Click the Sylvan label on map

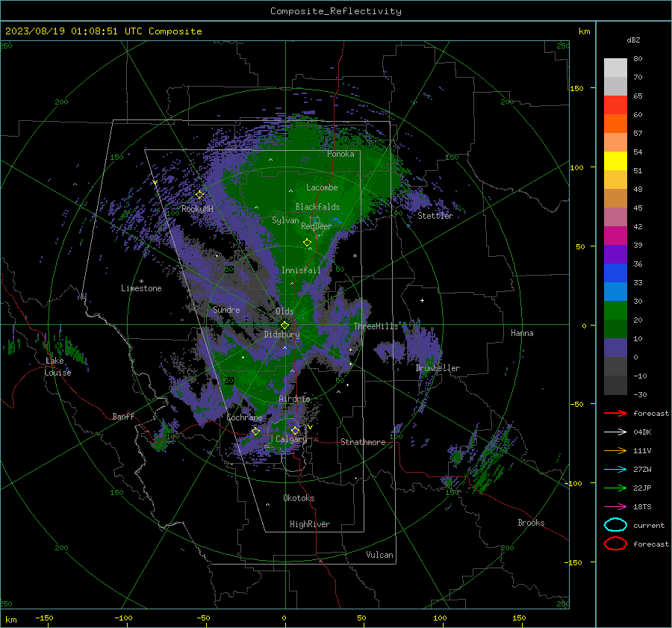coord(285,220)
